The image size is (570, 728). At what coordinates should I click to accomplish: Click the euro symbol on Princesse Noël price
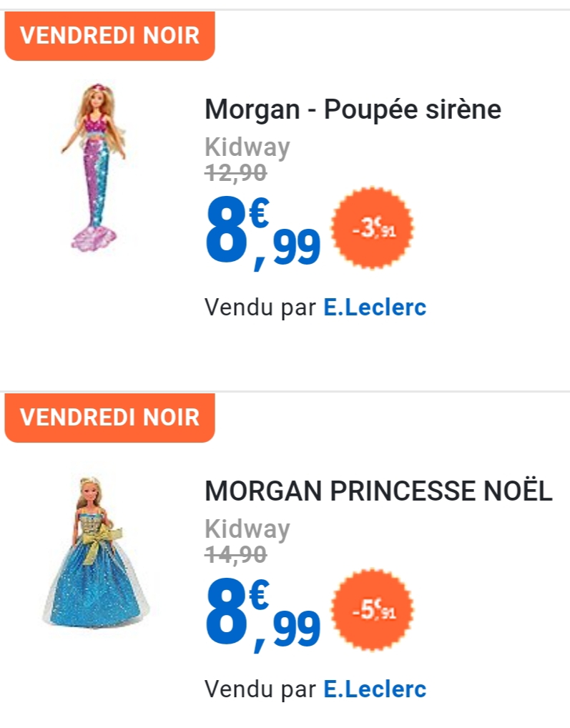(x=258, y=594)
